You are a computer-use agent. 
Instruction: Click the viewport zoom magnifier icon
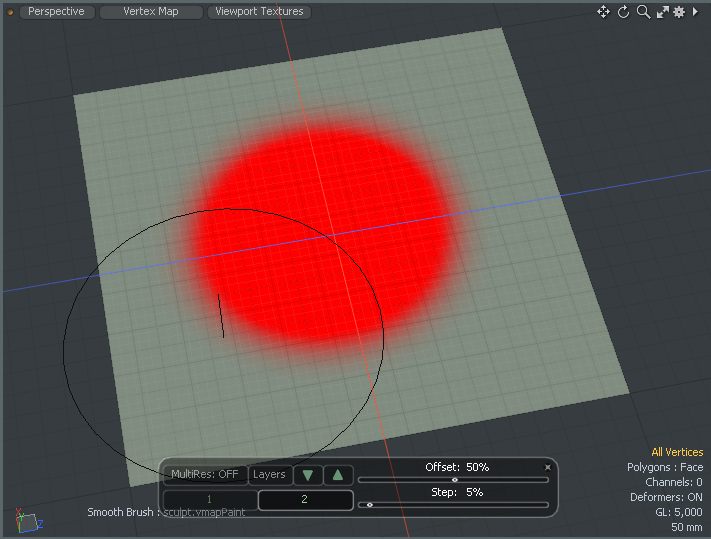[643, 12]
